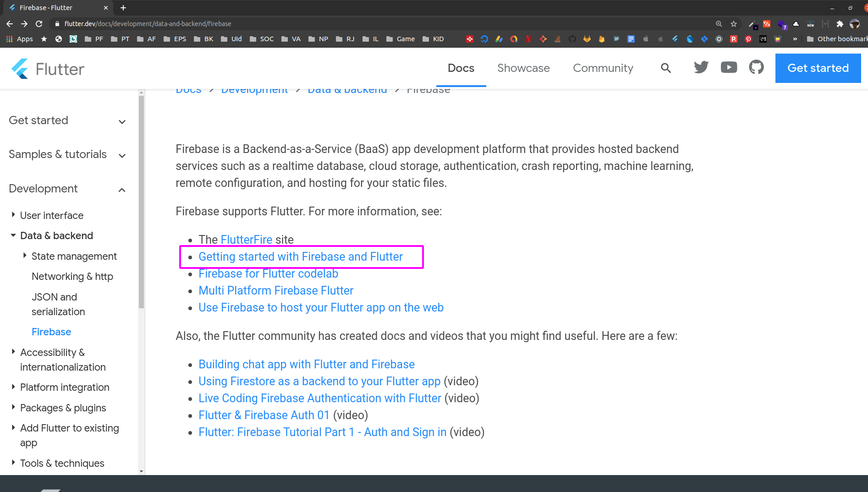Open Flutter & Firebase Auth 01 link
This screenshot has height=492, width=868.
click(264, 415)
